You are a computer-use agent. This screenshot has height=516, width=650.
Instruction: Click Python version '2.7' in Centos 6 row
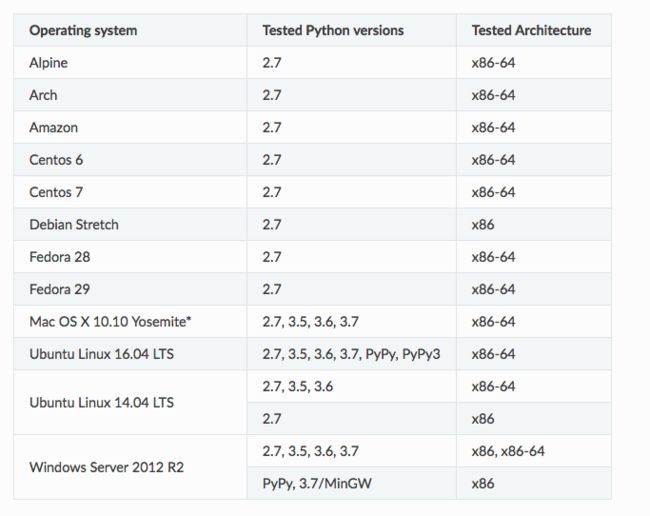[272, 160]
